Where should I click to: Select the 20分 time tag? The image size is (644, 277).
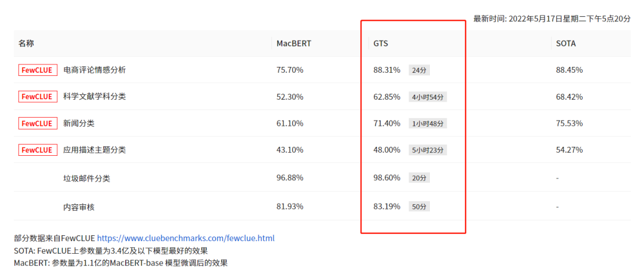[x=419, y=178]
